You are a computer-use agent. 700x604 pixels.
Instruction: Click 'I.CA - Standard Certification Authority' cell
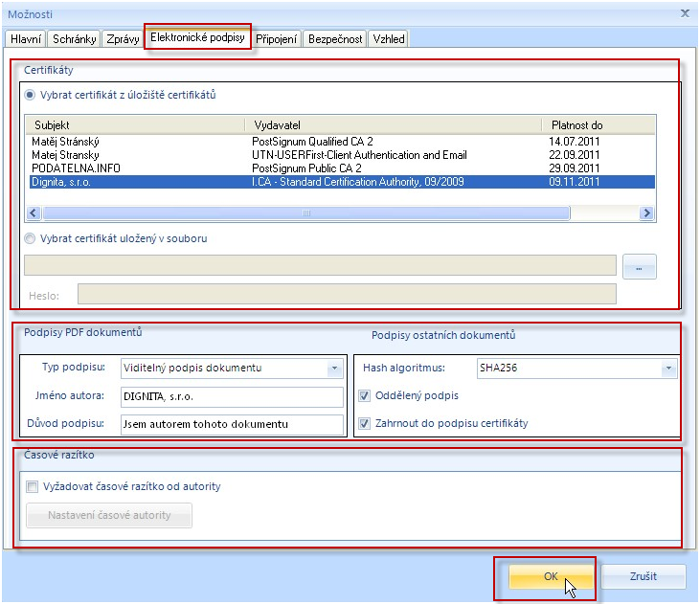[x=358, y=182]
